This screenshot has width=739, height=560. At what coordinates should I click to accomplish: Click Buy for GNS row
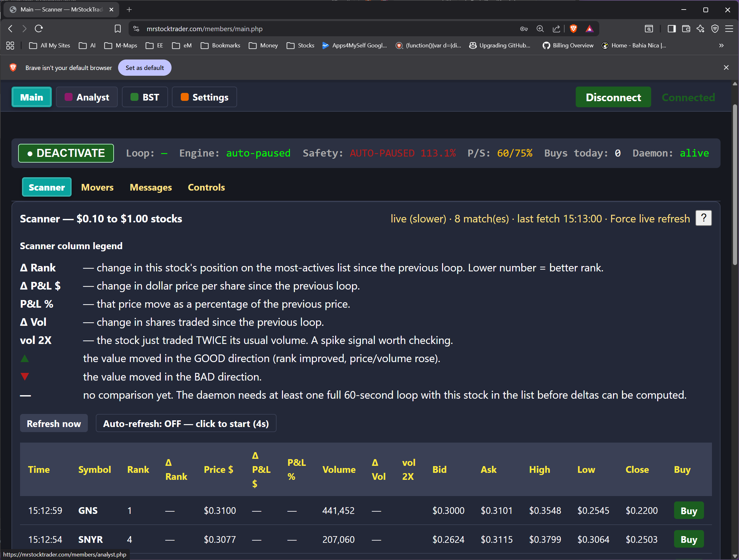tap(689, 511)
